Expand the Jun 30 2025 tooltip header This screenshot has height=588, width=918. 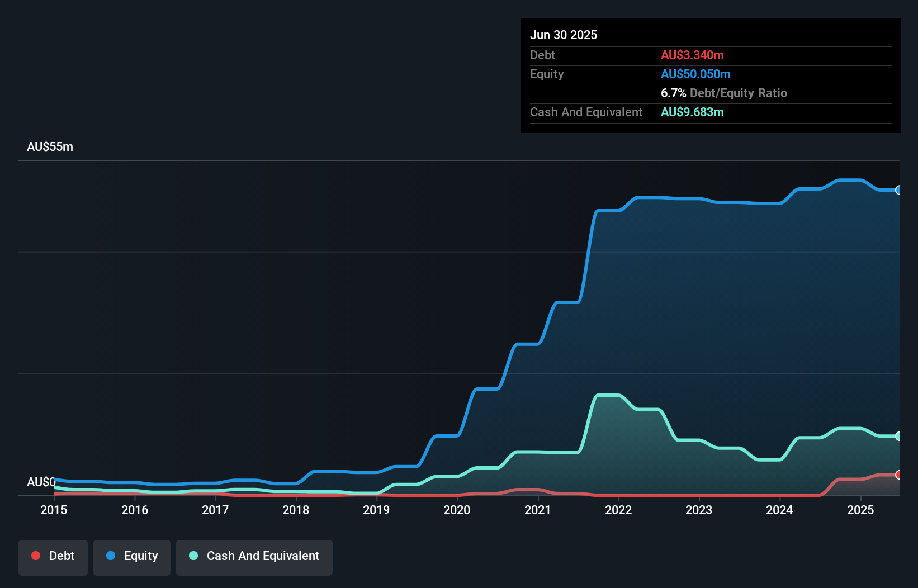(564, 35)
